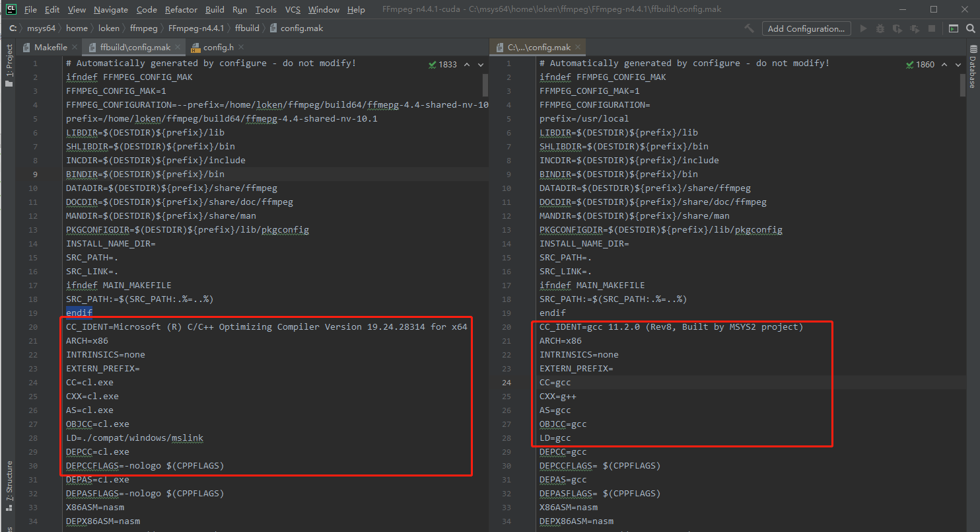This screenshot has height=532, width=980.
Task: Click the loken breadcrumb
Action: click(109, 28)
